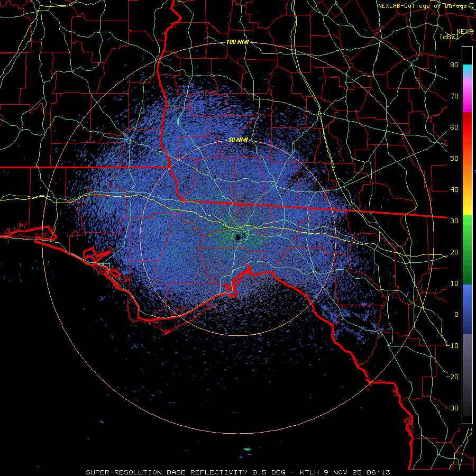Screen dimensions: 476x476
Task: Click the 06:13 timestamp in the caption
Action: click(378, 472)
